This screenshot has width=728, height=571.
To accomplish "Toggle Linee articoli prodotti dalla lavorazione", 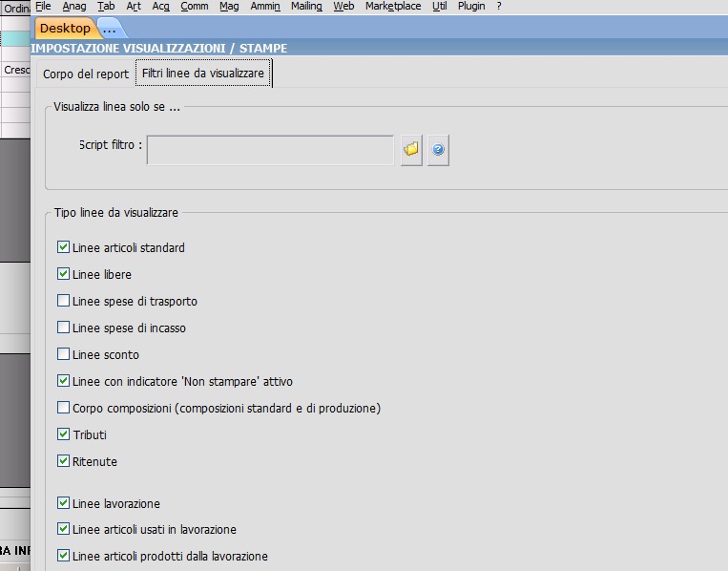I will 63,555.
